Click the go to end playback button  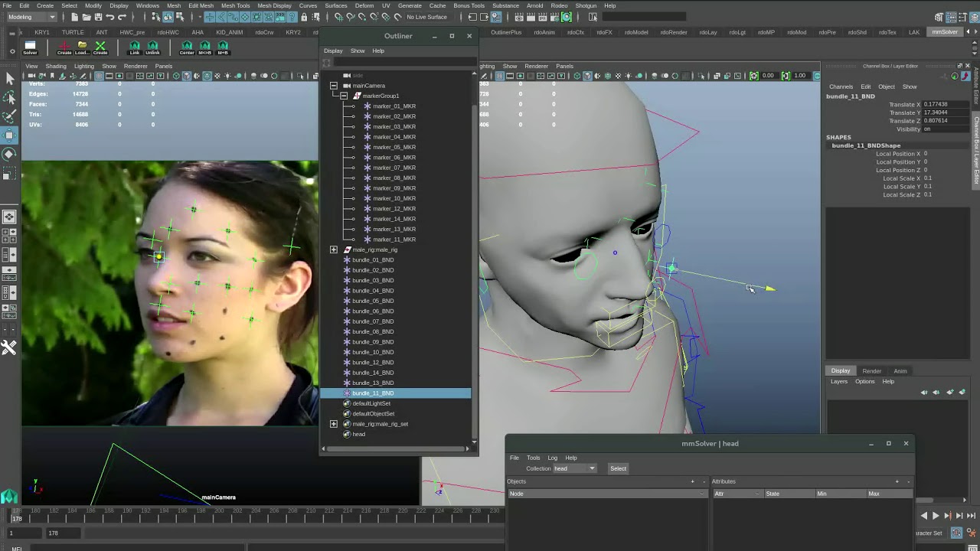971,516
